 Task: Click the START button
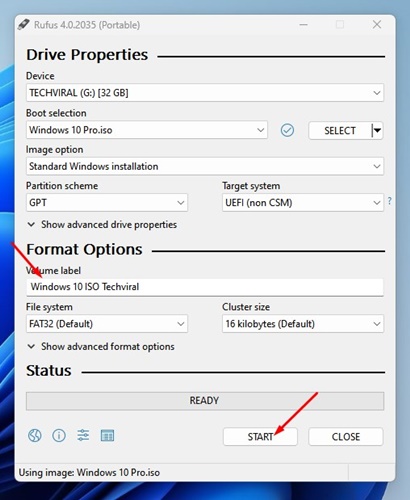260,437
